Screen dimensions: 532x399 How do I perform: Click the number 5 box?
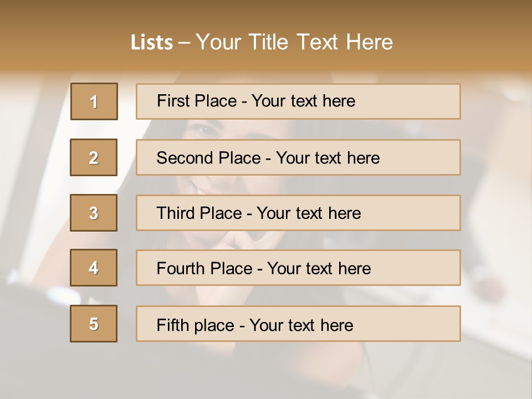[x=94, y=324]
